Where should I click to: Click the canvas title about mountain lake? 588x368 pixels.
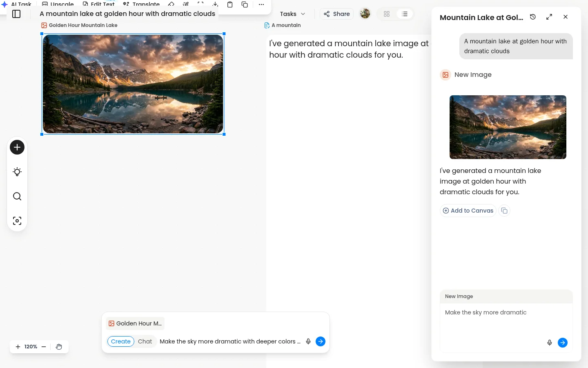pyautogui.click(x=127, y=14)
